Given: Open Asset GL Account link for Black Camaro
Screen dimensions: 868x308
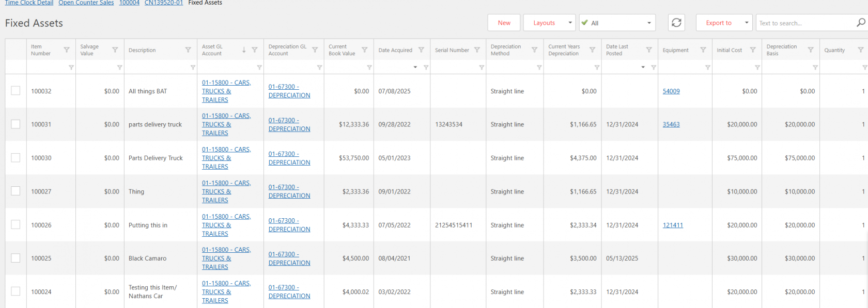Looking at the screenshot, I should tap(226, 258).
